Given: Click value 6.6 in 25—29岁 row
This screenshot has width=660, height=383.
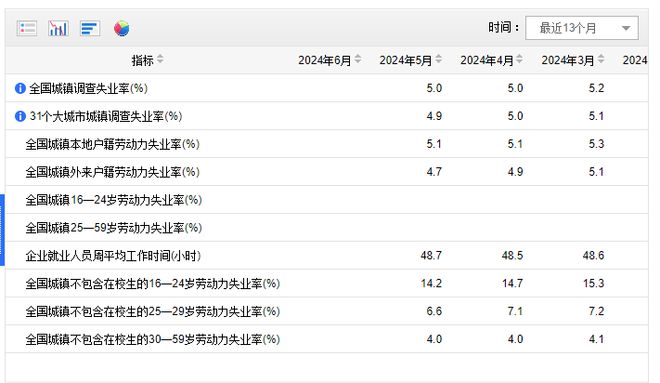Looking at the screenshot, I should point(434,311).
